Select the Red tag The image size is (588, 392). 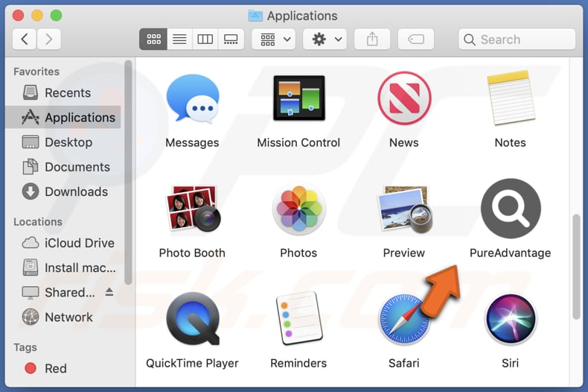[x=63, y=368]
